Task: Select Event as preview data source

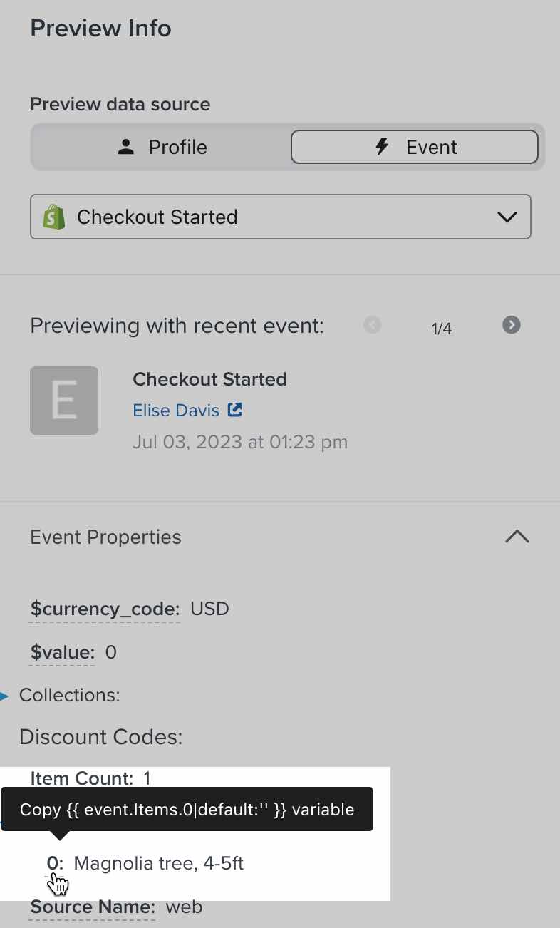Action: click(414, 148)
